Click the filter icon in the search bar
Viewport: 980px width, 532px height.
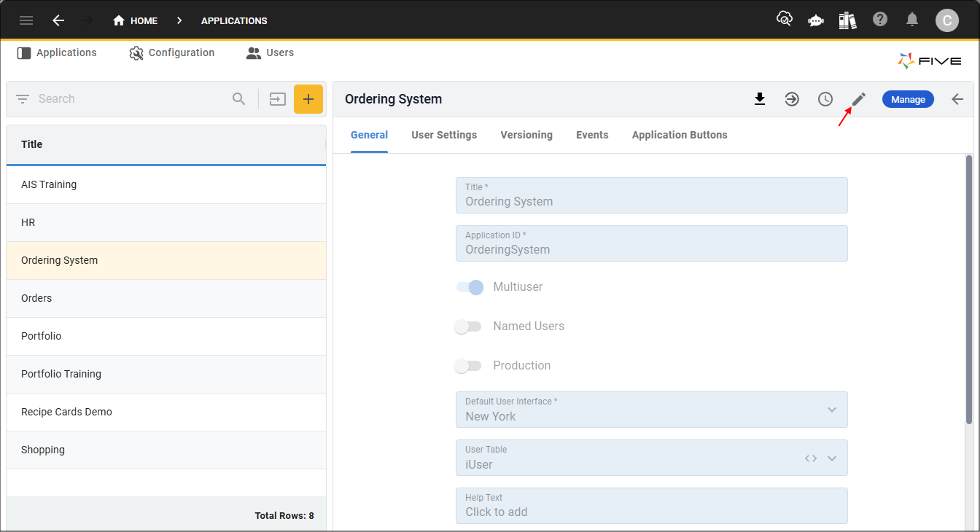[23, 99]
